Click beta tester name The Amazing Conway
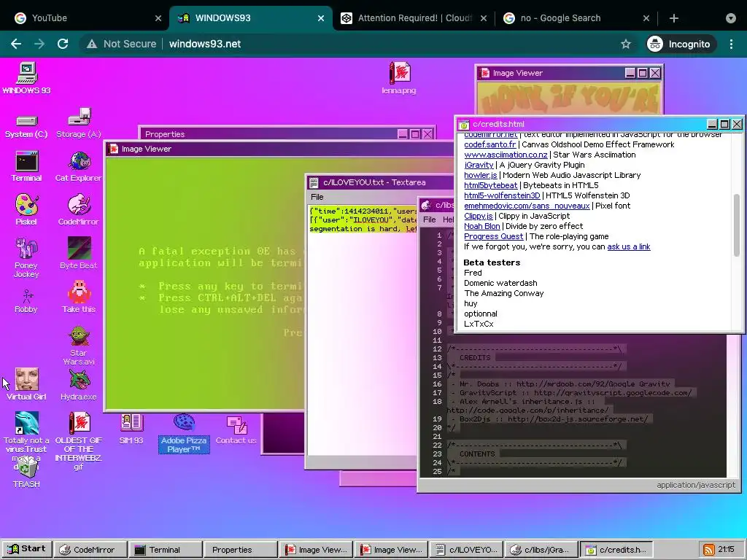Viewport: 747px width, 560px height. click(x=503, y=293)
